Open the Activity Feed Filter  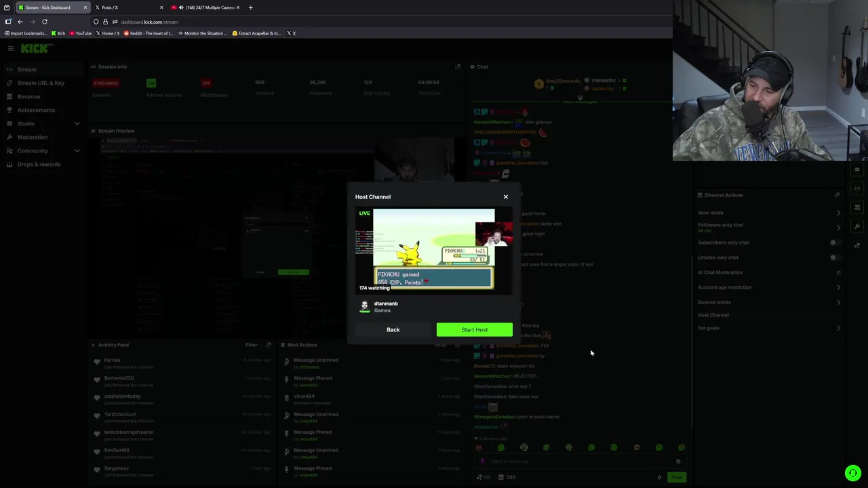click(251, 345)
